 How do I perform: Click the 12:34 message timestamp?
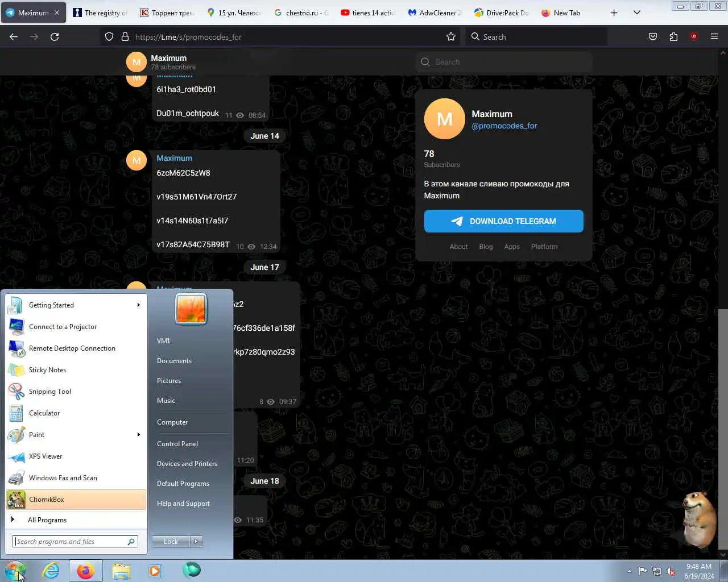[x=268, y=247]
